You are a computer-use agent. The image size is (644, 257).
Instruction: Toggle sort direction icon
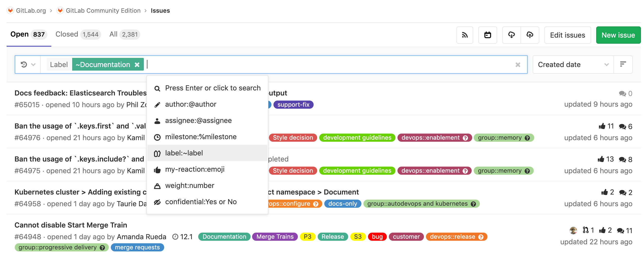pos(623,65)
